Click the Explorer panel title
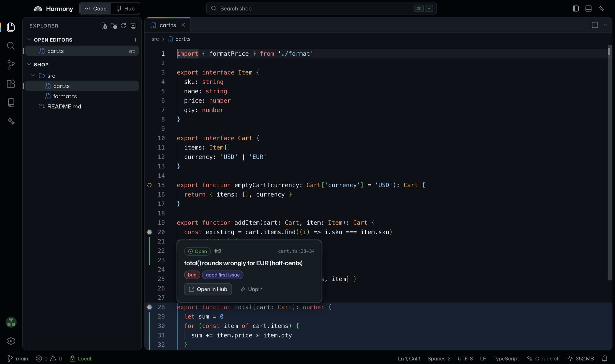Viewport: 615px width, 364px height. (x=44, y=26)
